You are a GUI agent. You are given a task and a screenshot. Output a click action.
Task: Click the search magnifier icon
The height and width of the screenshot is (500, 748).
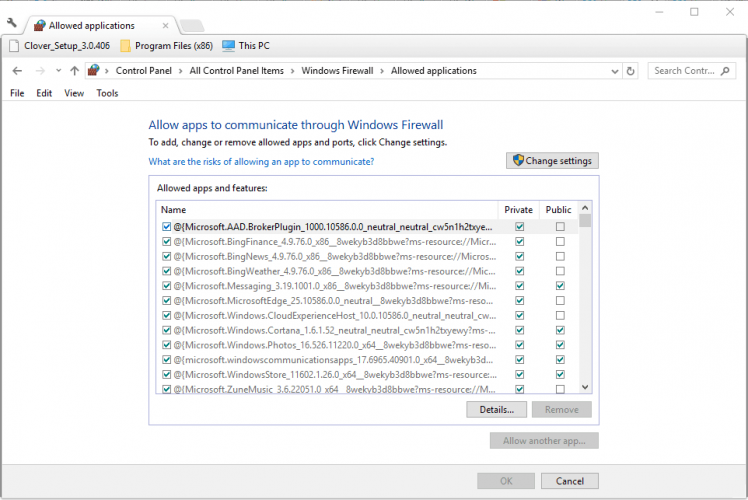(x=725, y=71)
